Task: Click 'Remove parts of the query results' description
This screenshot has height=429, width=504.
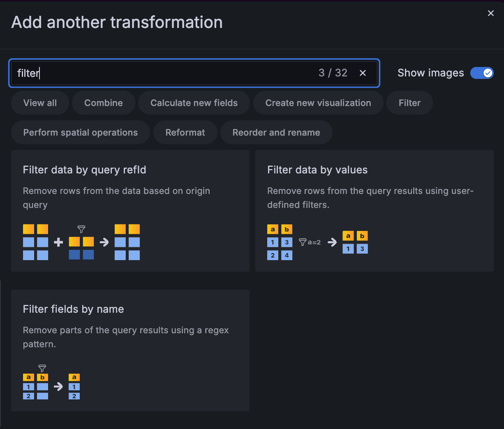Action: [126, 337]
